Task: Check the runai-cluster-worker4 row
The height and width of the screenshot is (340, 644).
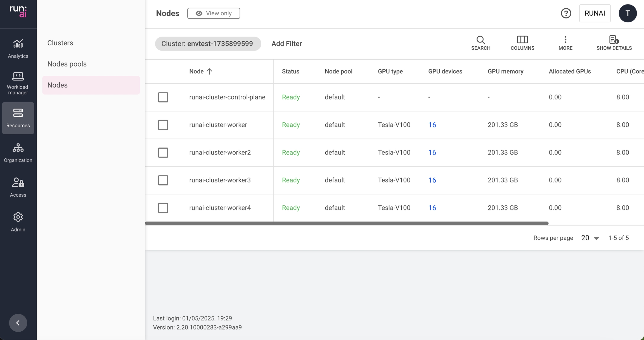Action: coord(163,208)
